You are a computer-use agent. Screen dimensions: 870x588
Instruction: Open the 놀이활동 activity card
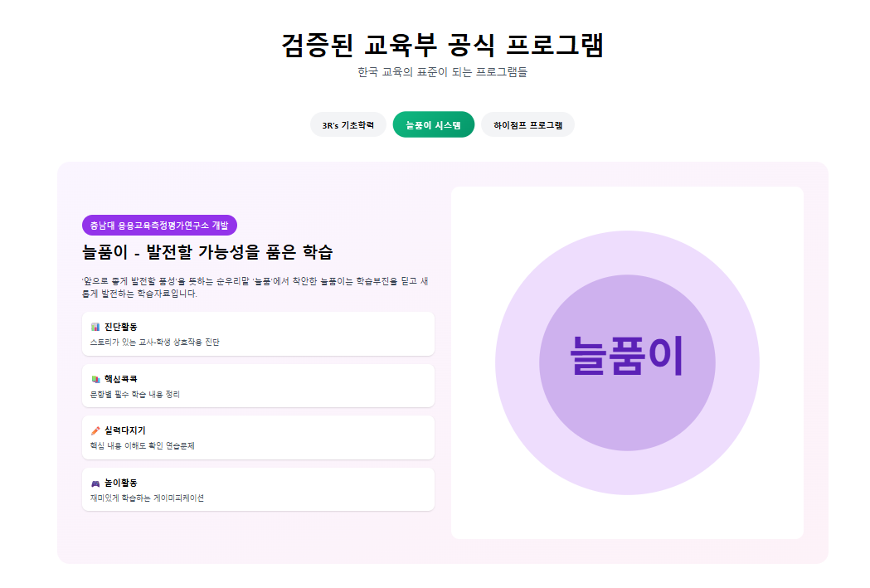pyautogui.click(x=259, y=489)
